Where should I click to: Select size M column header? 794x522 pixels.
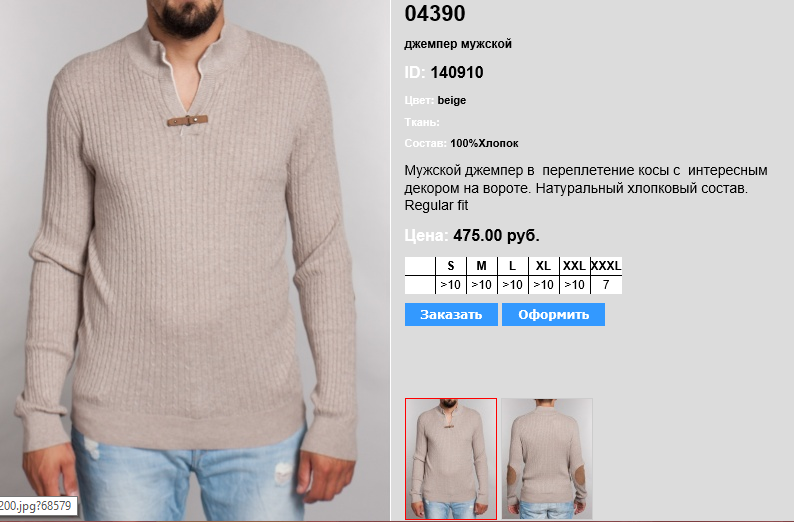pyautogui.click(x=482, y=266)
